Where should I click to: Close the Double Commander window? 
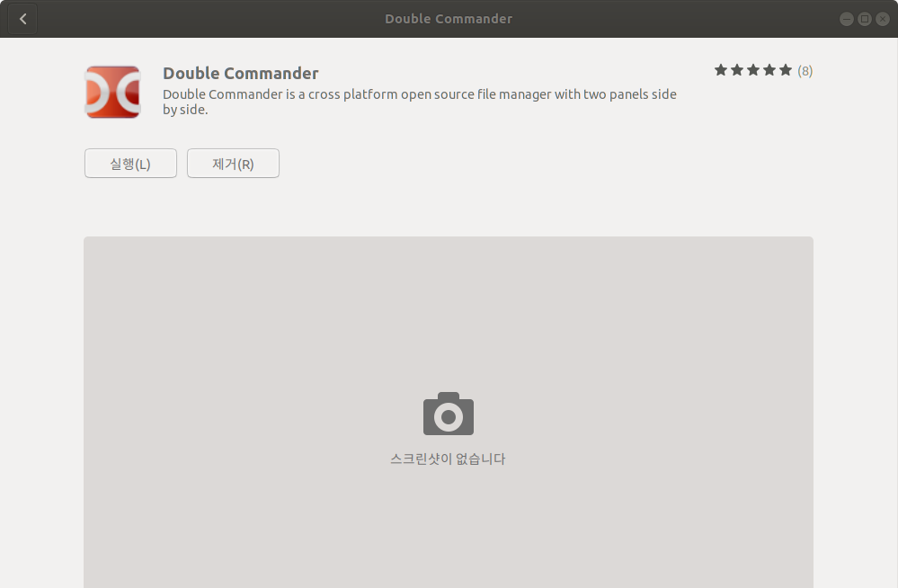(883, 19)
